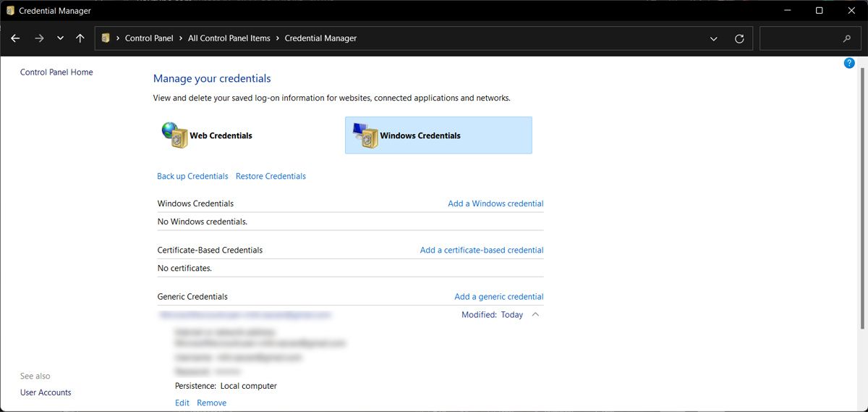Open recent locations dropdown arrow
868x412 pixels.
60,38
